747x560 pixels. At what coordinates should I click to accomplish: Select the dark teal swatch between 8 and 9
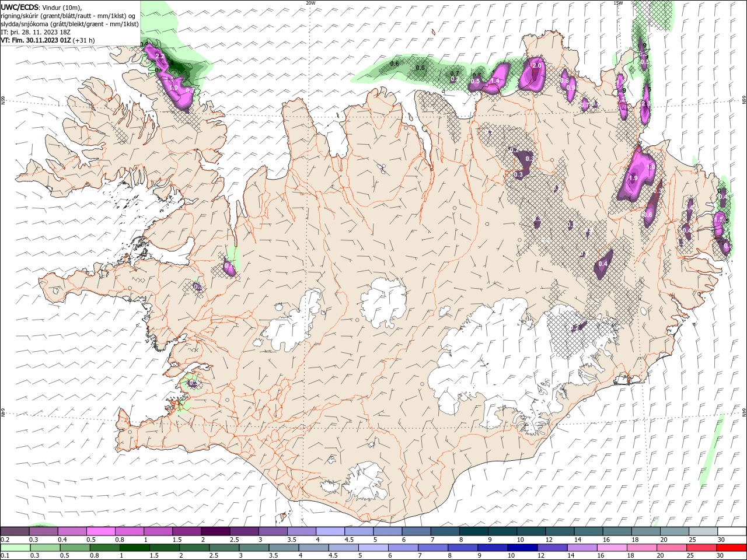[x=474, y=531]
